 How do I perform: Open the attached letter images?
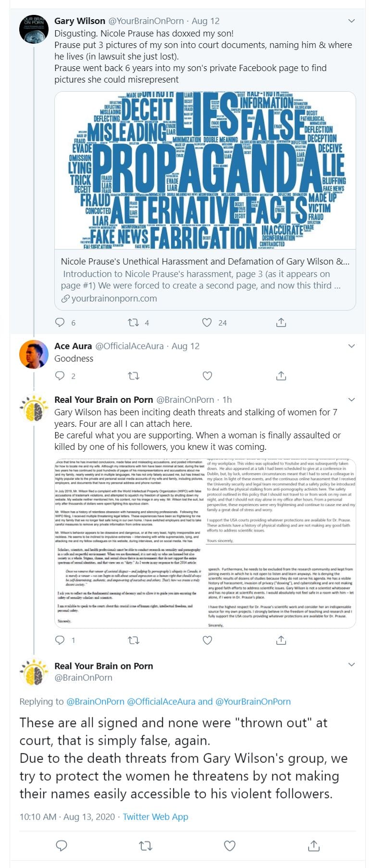pyautogui.click(x=205, y=543)
